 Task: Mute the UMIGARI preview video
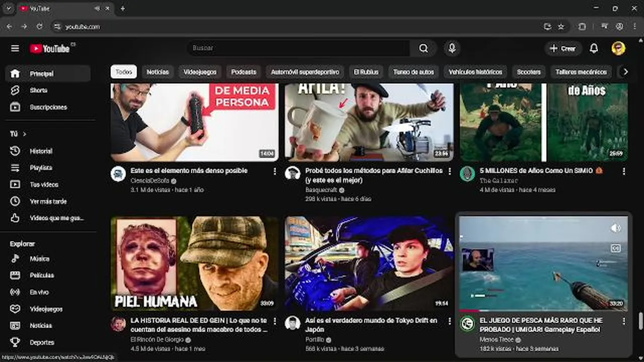tap(616, 228)
